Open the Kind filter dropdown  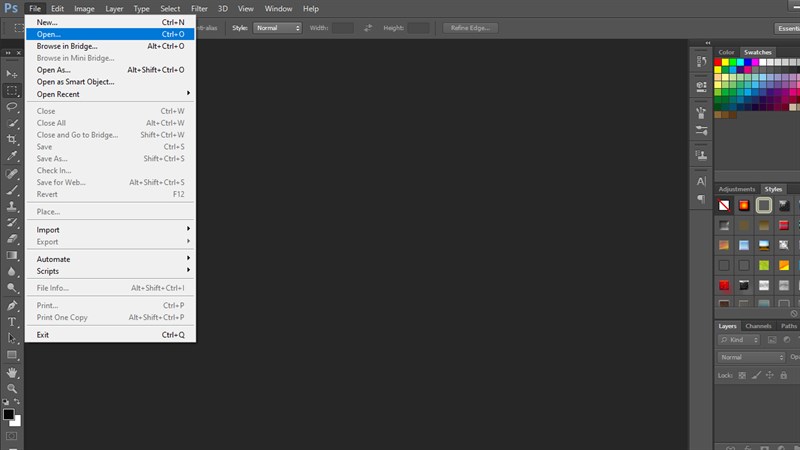[x=739, y=340]
